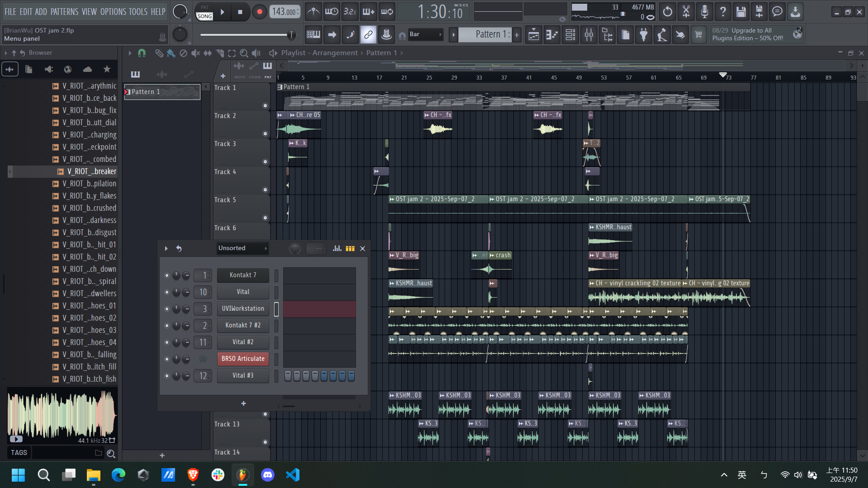
Task: Open the FILE menu
Action: click(10, 12)
